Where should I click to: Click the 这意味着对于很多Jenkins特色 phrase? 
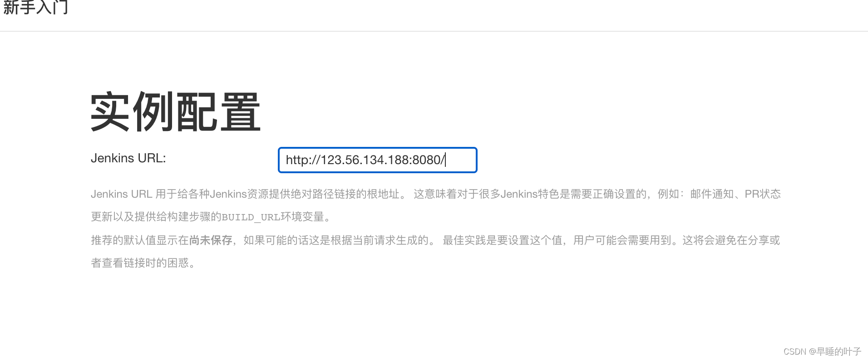click(486, 194)
